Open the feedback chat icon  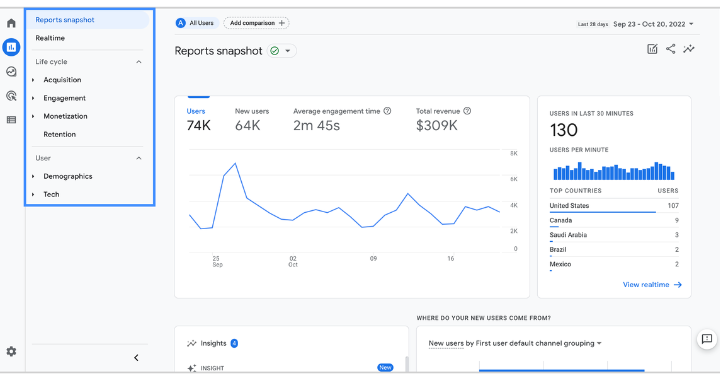tap(707, 339)
